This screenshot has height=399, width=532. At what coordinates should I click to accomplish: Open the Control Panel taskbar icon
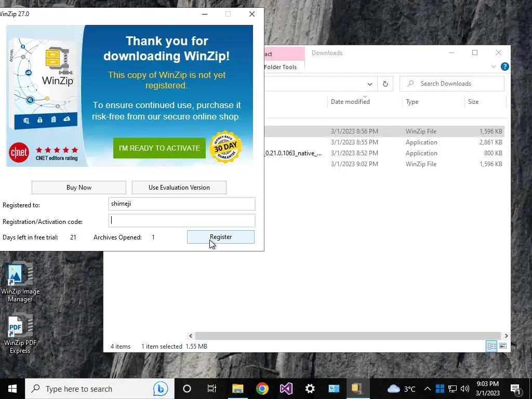click(334, 389)
